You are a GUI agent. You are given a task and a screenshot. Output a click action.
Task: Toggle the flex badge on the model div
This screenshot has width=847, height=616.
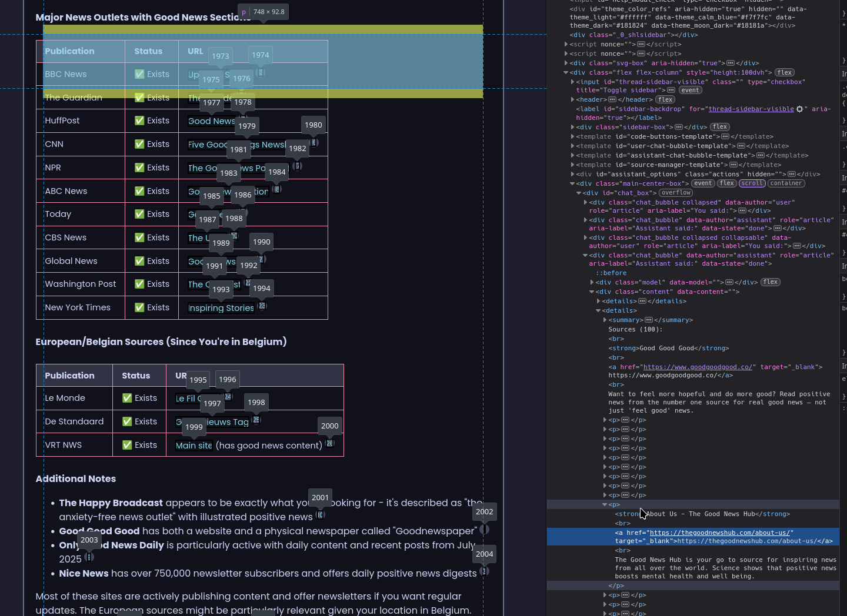pyautogui.click(x=770, y=282)
